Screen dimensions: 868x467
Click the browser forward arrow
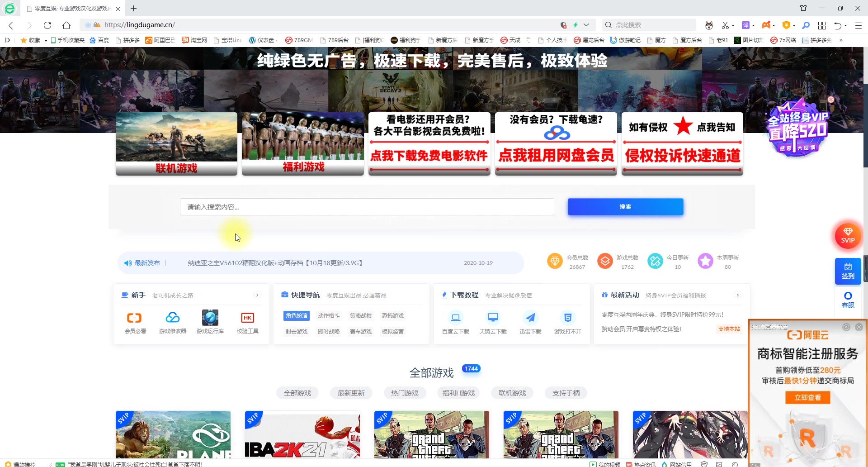coord(29,25)
